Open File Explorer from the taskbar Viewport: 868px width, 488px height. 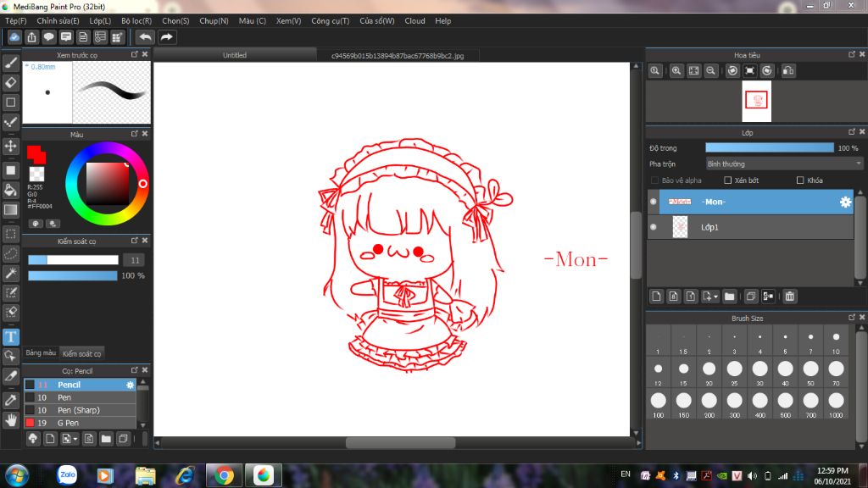[x=145, y=475]
